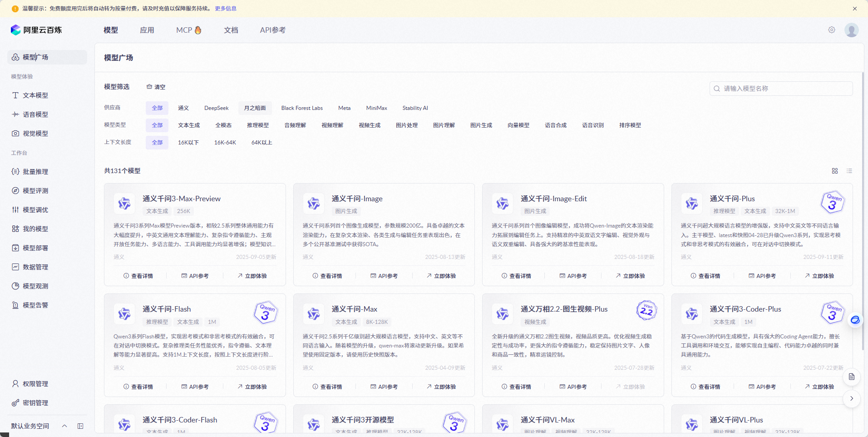Switch to the 应用 top tab
This screenshot has width=868, height=437.
(147, 30)
